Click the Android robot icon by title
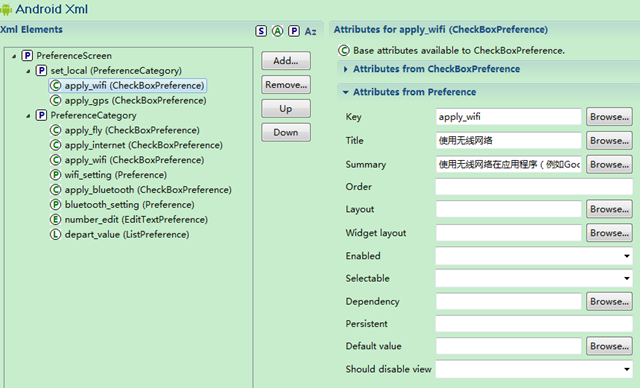This screenshot has width=640, height=388. [x=6, y=9]
